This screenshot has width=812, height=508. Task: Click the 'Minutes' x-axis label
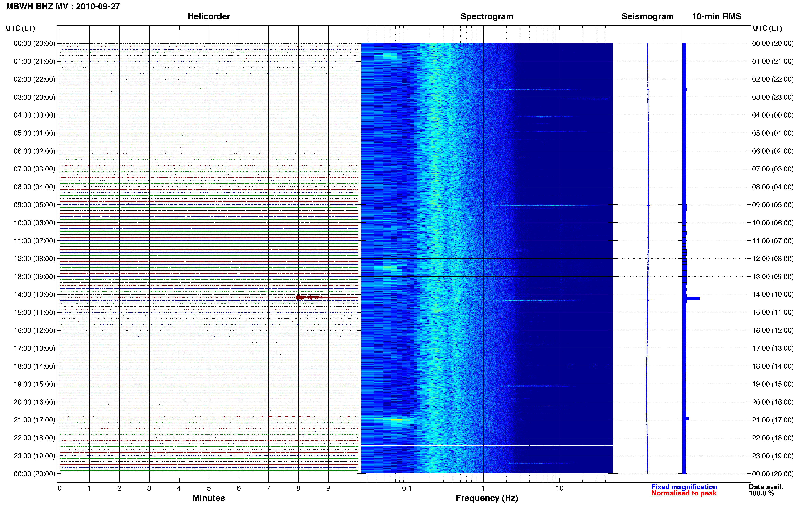209,498
